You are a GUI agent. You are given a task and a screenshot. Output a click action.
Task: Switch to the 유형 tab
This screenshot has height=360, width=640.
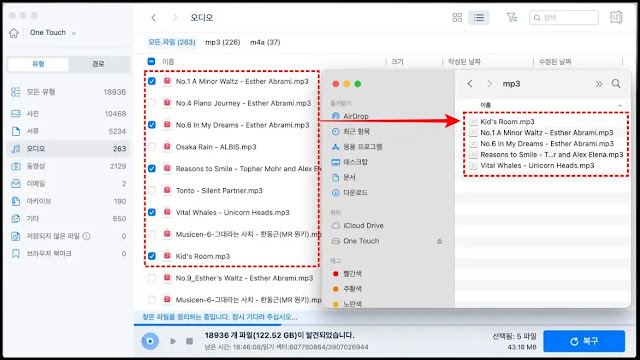point(38,64)
